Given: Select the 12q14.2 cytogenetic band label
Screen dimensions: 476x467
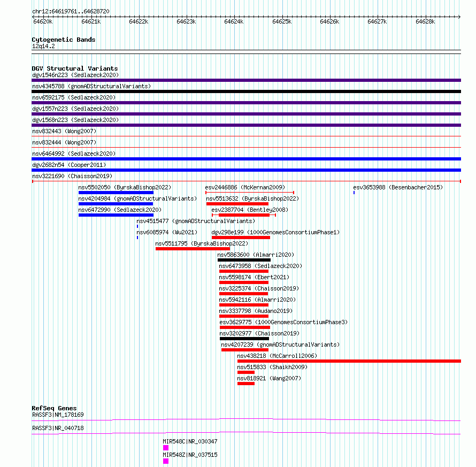Looking at the screenshot, I should click(x=43, y=46).
